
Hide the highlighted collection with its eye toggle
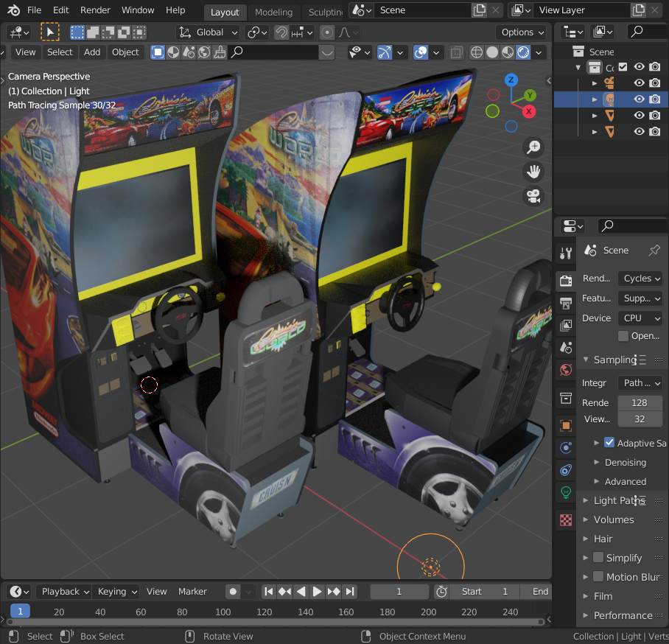[x=639, y=99]
